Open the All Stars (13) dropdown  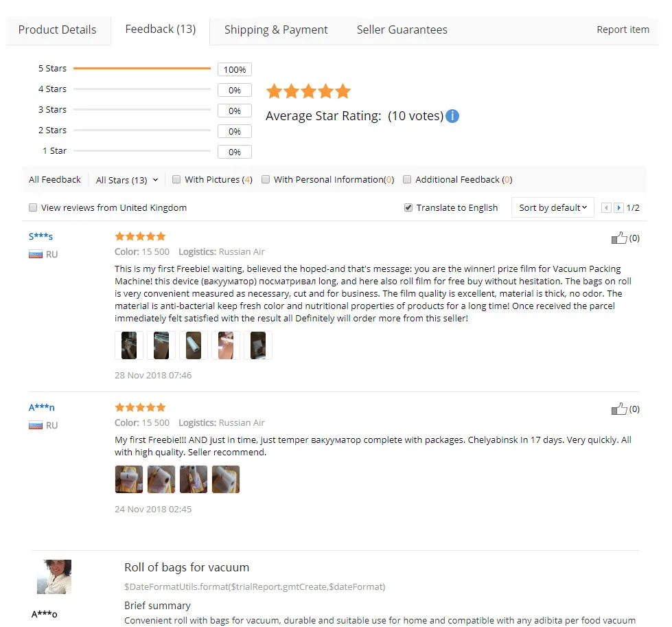[126, 180]
